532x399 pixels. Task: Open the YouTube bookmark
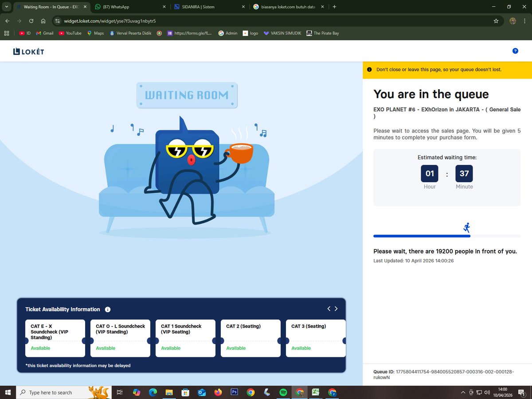coord(70,33)
